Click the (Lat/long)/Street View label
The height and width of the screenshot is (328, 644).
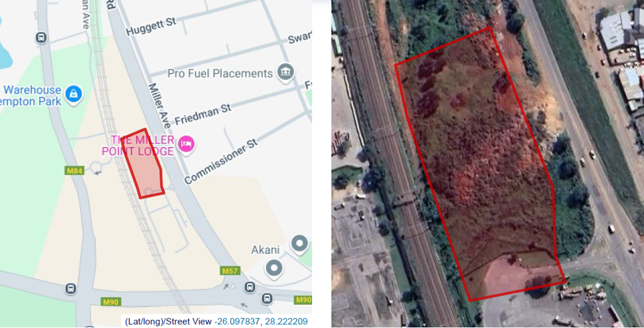(168, 322)
